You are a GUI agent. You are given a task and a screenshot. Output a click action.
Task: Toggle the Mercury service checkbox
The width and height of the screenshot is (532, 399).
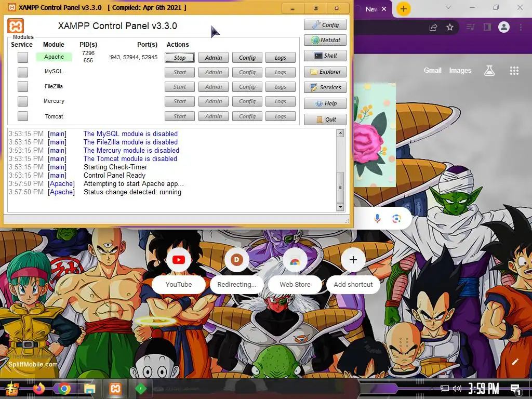(23, 101)
